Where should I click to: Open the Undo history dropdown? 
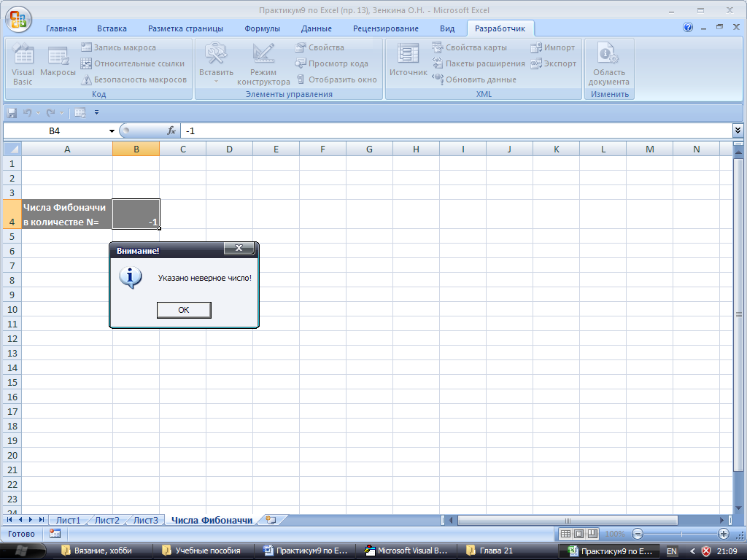tap(38, 113)
